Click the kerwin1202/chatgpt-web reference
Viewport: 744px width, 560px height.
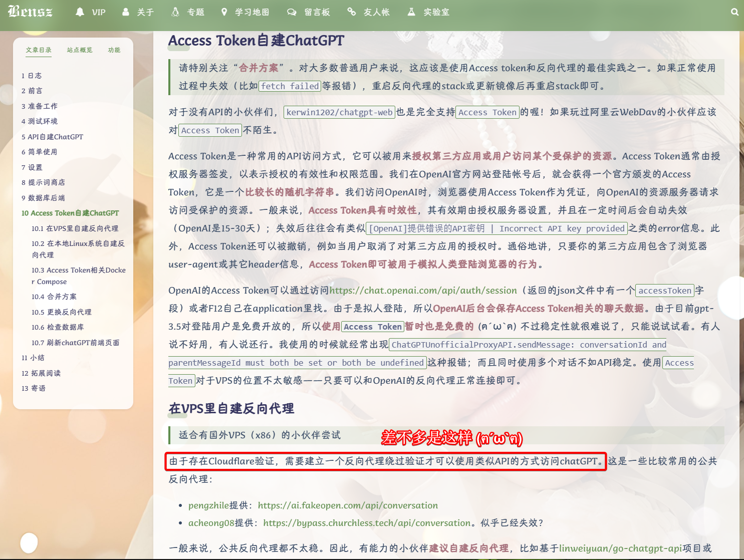point(339,112)
